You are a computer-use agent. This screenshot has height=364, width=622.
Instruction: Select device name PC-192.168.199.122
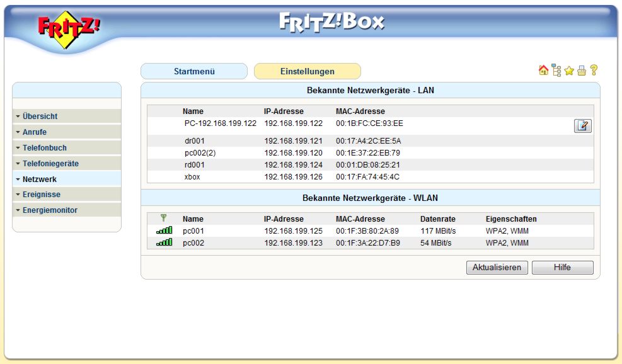point(221,123)
